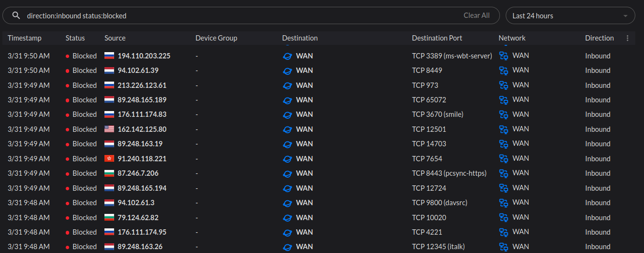Click the network icon in TCP 10020 row
The height and width of the screenshot is (253, 644).
(503, 218)
